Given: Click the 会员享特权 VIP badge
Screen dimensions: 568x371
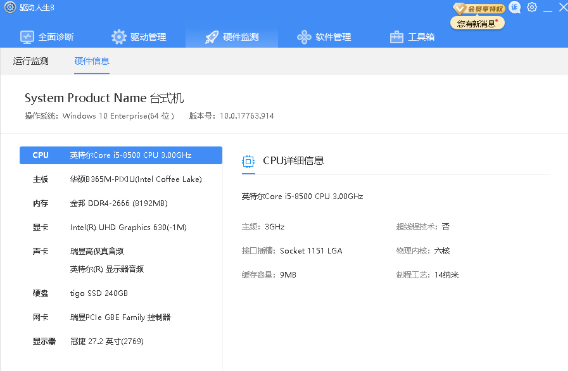Looking at the screenshot, I should click(479, 8).
